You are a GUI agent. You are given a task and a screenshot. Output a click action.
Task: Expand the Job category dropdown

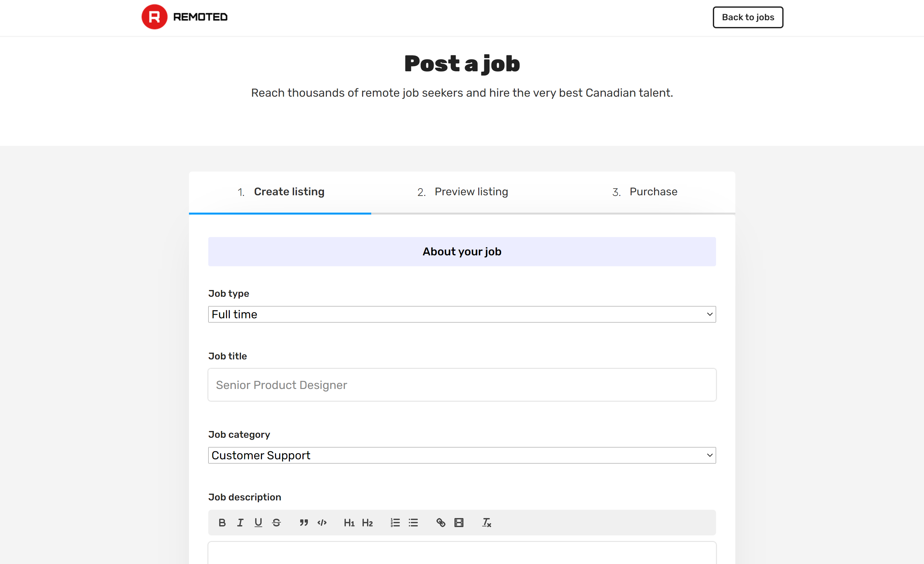point(462,455)
